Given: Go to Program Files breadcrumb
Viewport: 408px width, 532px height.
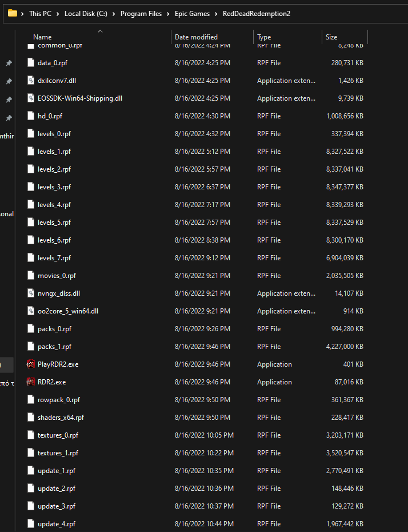Looking at the screenshot, I should pos(141,14).
